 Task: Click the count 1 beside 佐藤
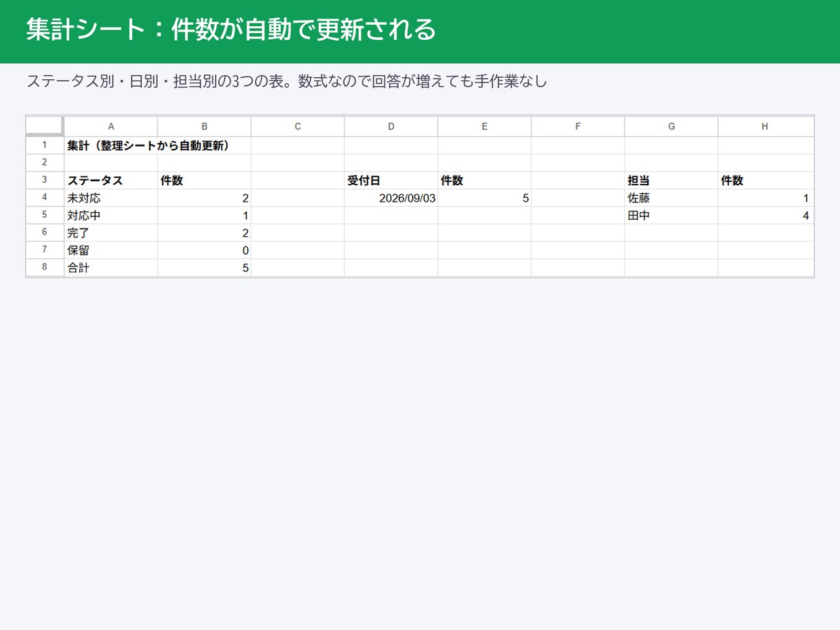pos(766,198)
